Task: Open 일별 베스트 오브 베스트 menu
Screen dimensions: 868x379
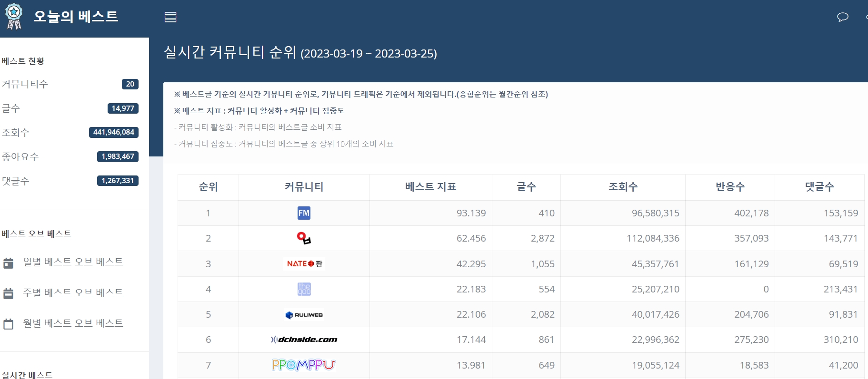Action: pos(73,262)
